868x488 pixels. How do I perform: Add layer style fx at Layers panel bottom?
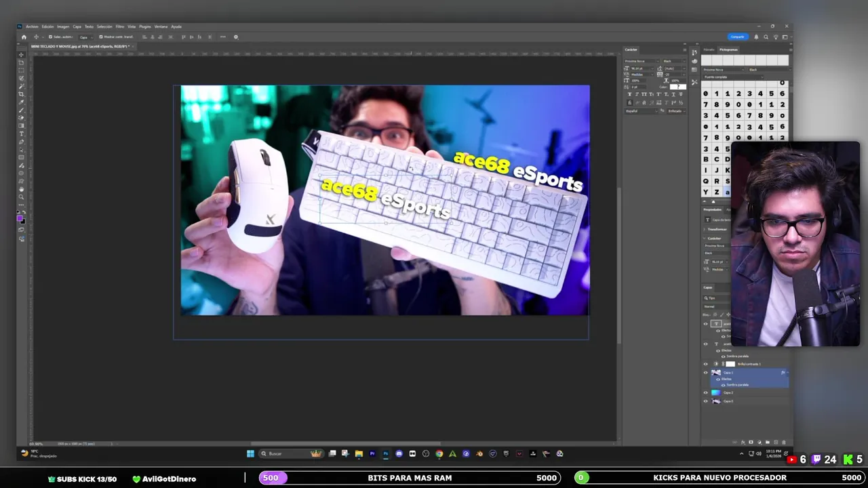(743, 442)
